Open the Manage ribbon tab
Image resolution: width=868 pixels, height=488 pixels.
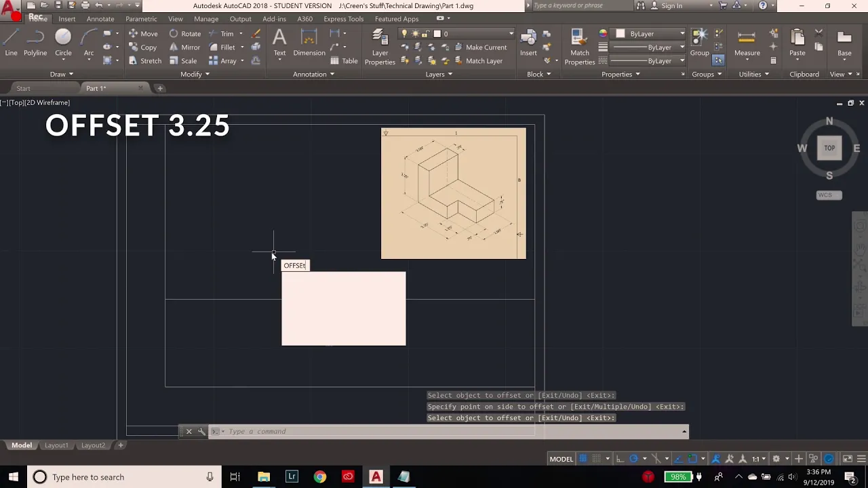(206, 19)
